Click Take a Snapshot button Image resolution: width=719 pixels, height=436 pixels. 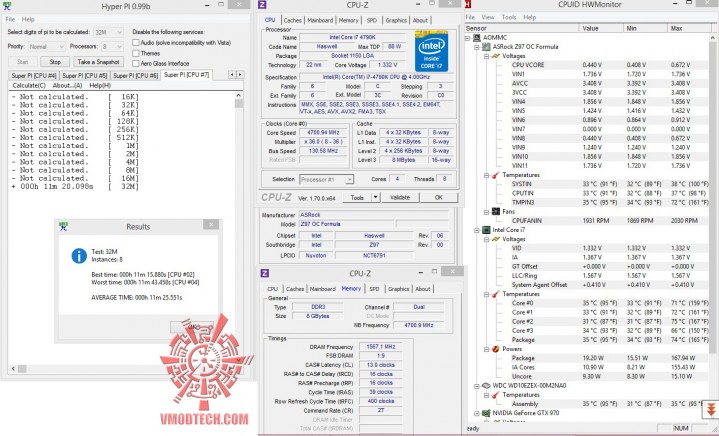(x=98, y=62)
